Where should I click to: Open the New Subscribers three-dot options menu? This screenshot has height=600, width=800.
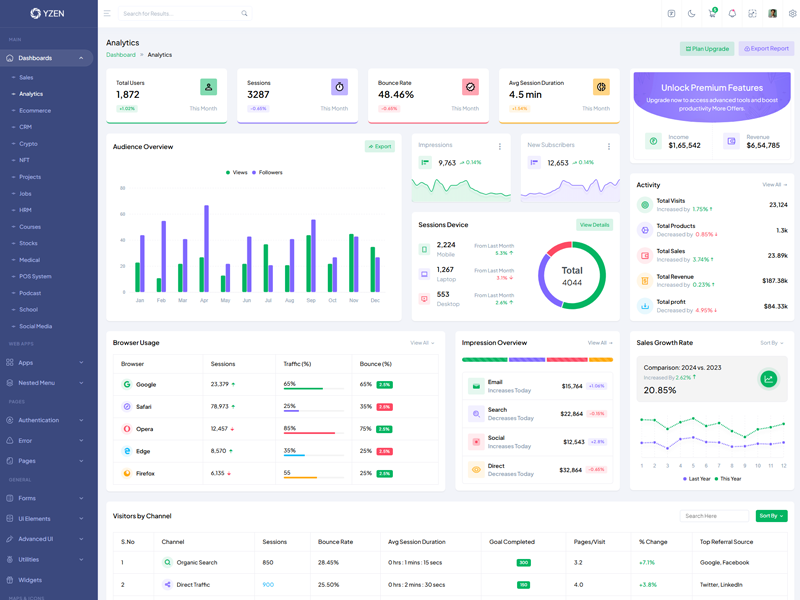point(608,146)
